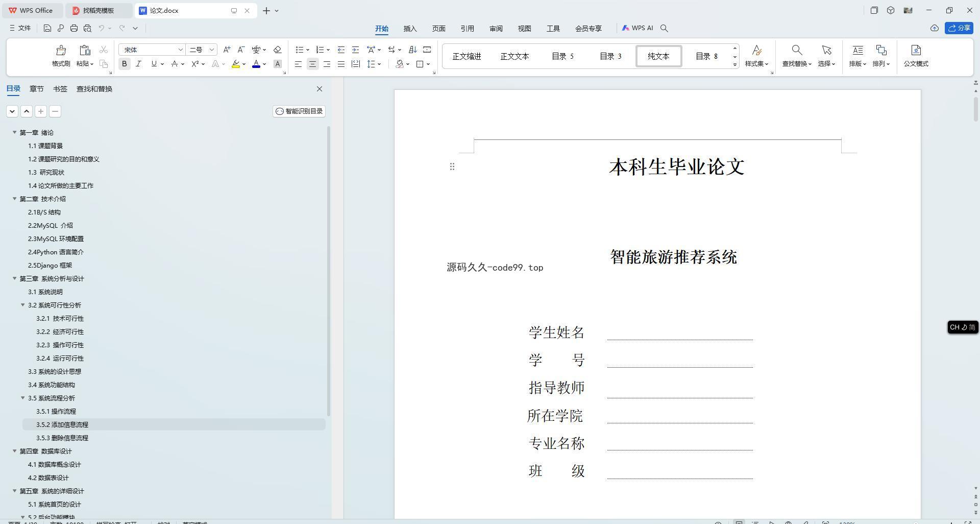Set paragraph alignment to center
Screen dimensions: 980x524
point(312,64)
